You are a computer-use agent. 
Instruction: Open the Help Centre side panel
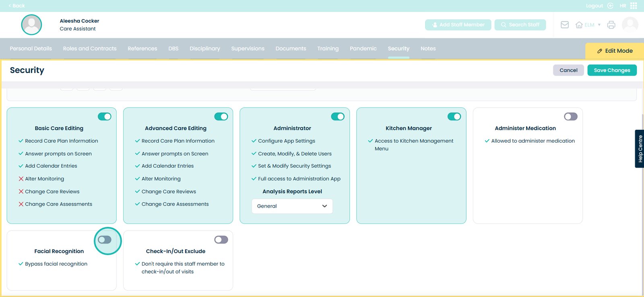click(640, 149)
